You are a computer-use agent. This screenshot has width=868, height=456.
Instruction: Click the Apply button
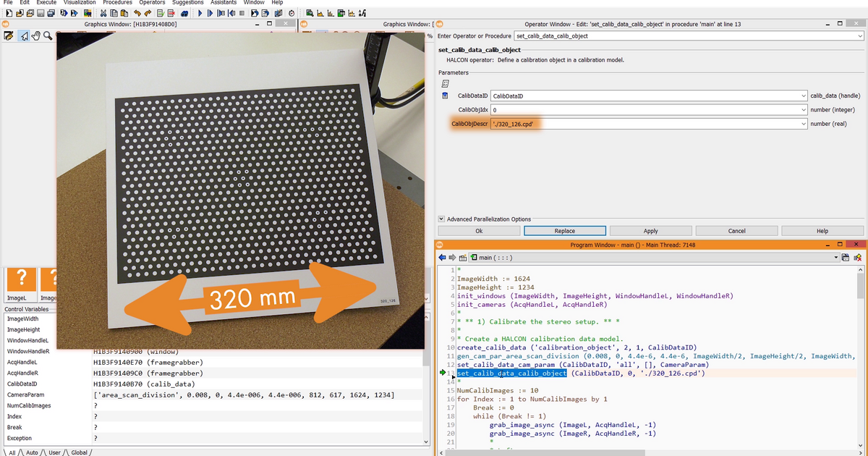(650, 231)
